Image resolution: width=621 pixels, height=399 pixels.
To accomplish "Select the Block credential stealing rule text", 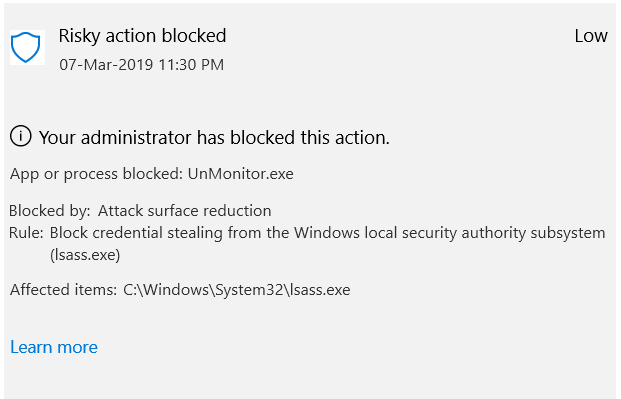I will click(327, 244).
